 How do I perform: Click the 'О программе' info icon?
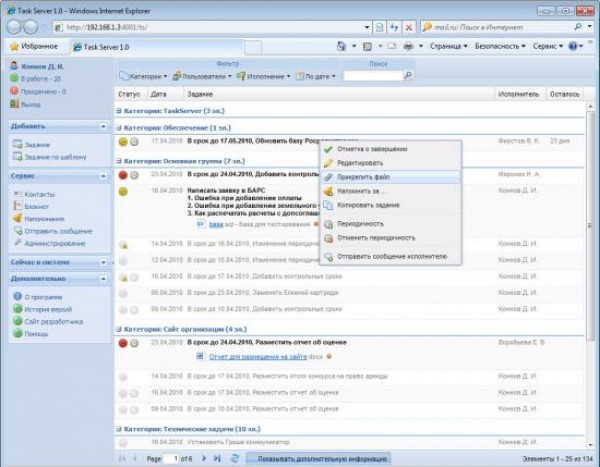pyautogui.click(x=18, y=296)
